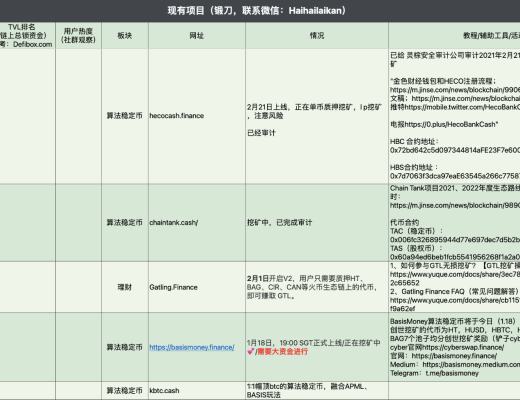Viewport: 520px width, 400px height.
Task: Click the title "现有项目（镰刀，联系微信：Haihailaikan）"
Action: coord(257,11)
